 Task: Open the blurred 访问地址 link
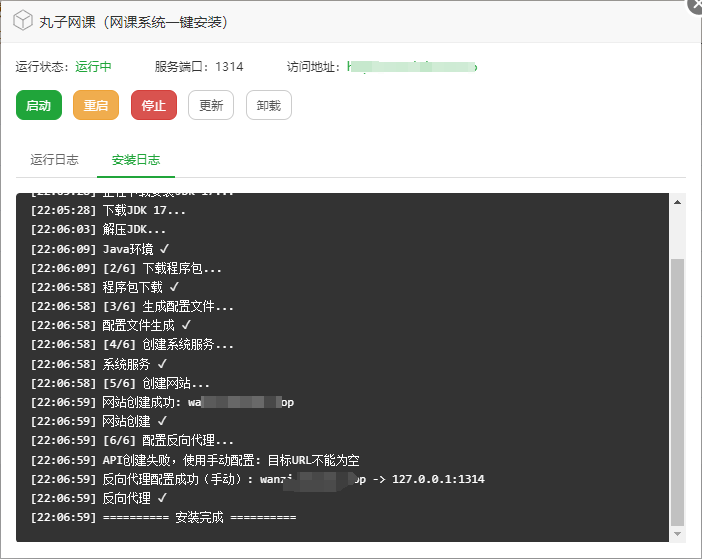[x=412, y=67]
